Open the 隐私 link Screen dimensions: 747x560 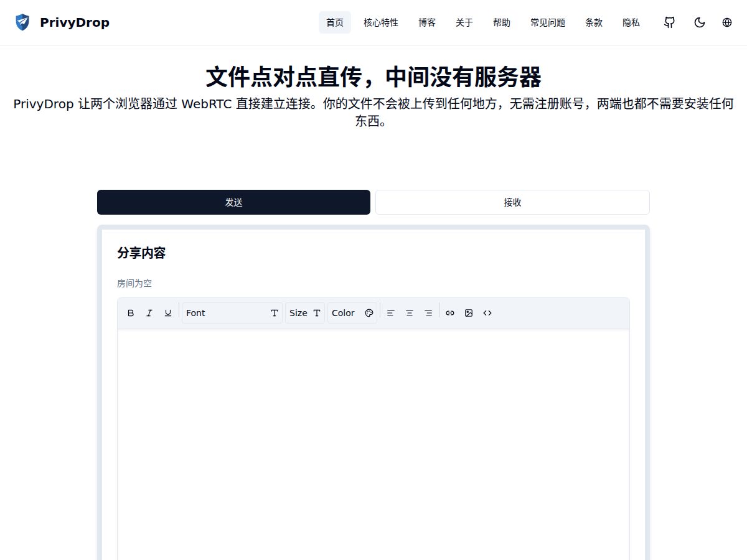[x=631, y=22]
